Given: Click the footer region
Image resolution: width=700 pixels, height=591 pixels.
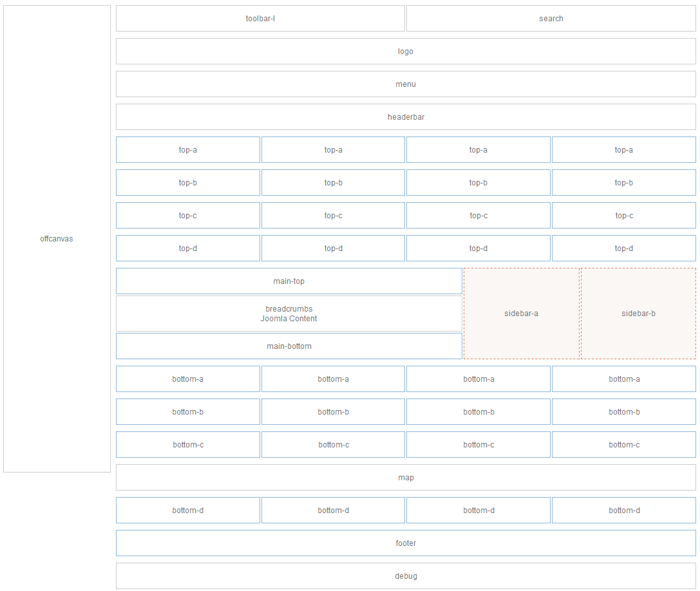Looking at the screenshot, I should [406, 543].
